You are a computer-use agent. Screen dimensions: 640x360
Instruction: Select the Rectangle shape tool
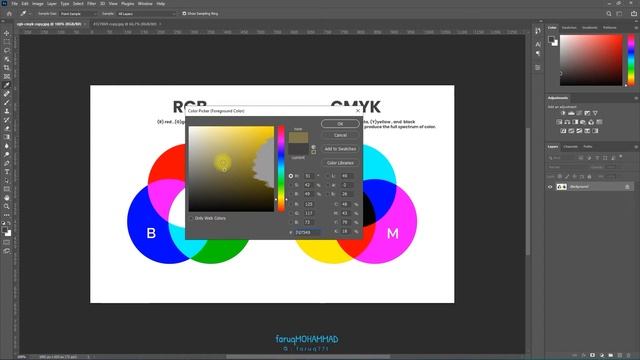tap(7, 189)
